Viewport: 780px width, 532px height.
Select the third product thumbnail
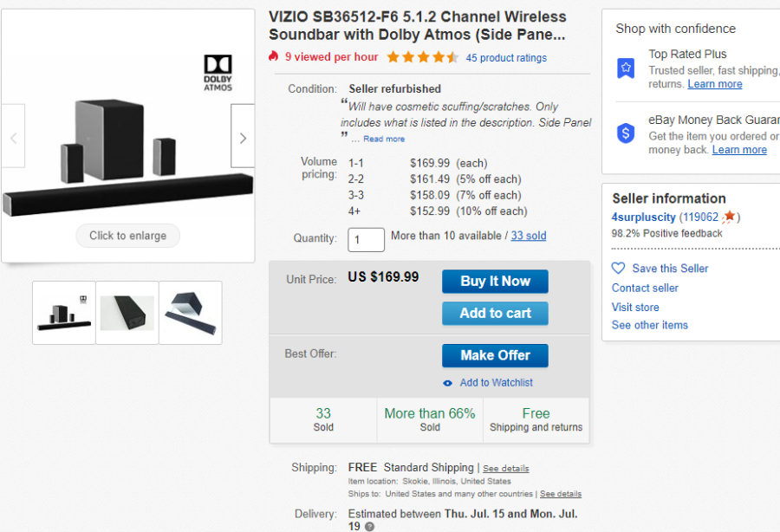tap(191, 313)
